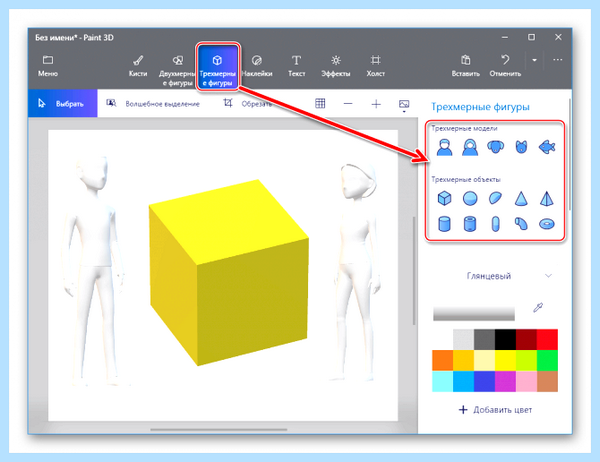Open the Холст canvas tab

point(375,65)
